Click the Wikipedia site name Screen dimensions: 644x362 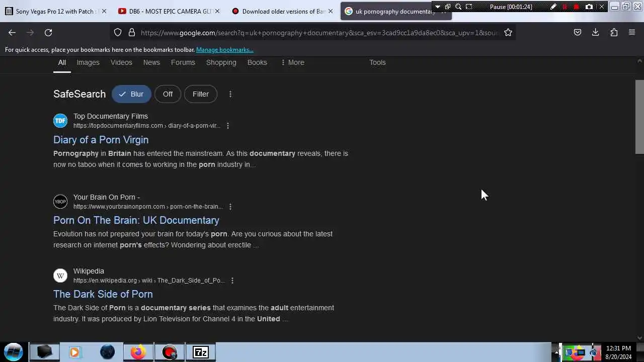(x=89, y=271)
